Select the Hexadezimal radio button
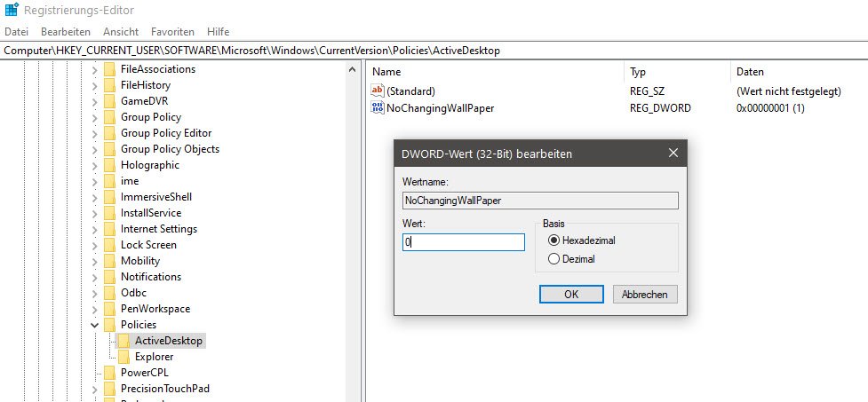The height and width of the screenshot is (402, 868). pos(554,240)
